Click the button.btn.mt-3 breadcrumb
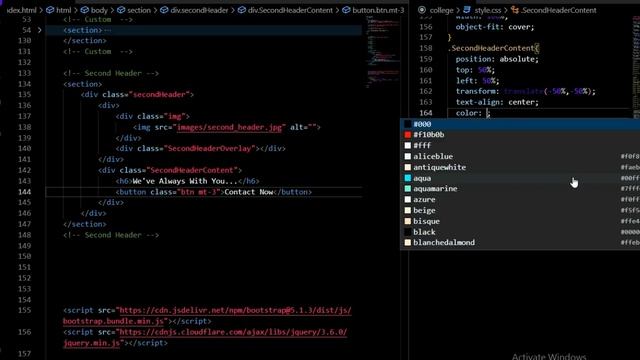 pyautogui.click(x=373, y=10)
